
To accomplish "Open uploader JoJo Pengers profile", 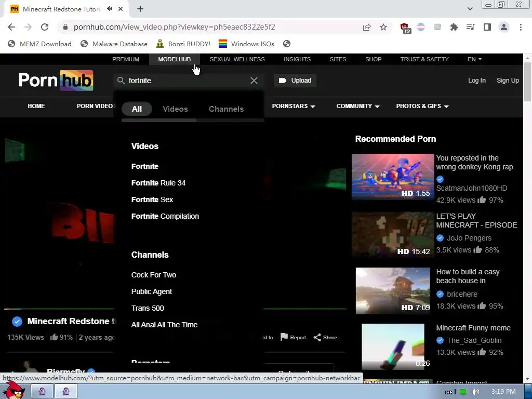I will (x=469, y=238).
